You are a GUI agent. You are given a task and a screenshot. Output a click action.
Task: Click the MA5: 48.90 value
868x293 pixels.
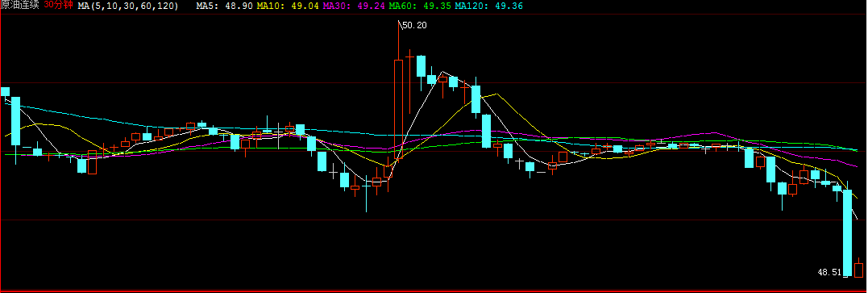point(225,6)
